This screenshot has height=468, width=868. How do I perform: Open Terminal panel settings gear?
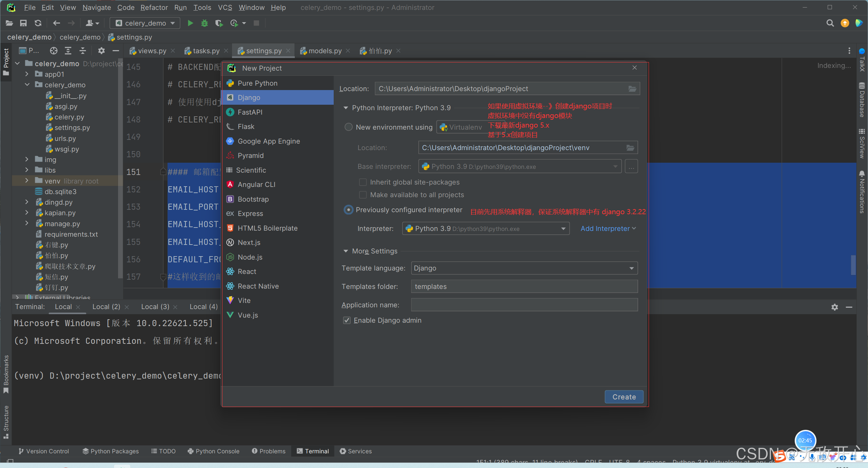(835, 307)
